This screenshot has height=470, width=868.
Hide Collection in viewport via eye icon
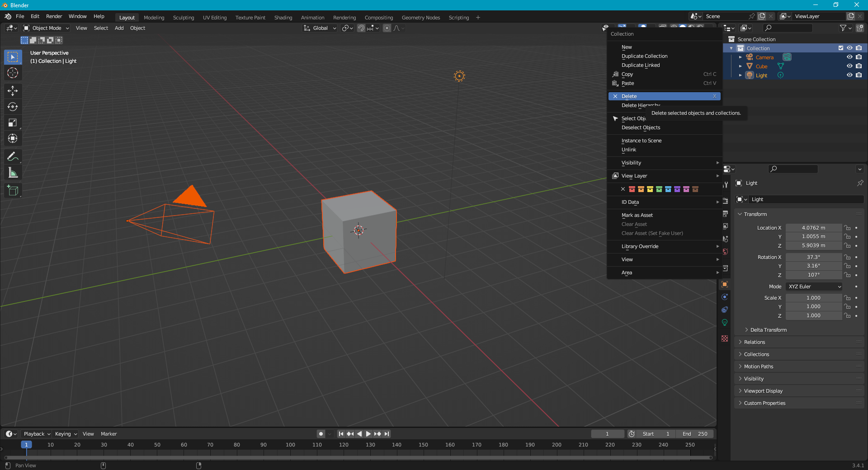point(849,48)
